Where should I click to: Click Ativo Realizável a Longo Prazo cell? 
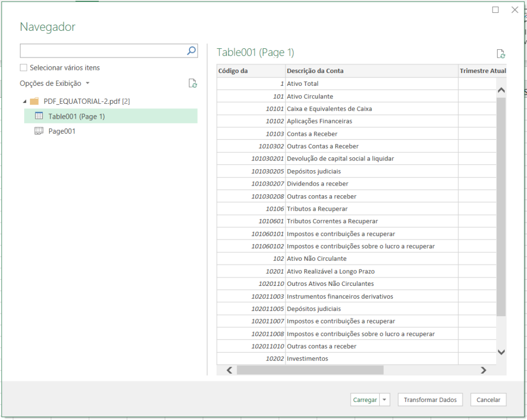pos(372,271)
